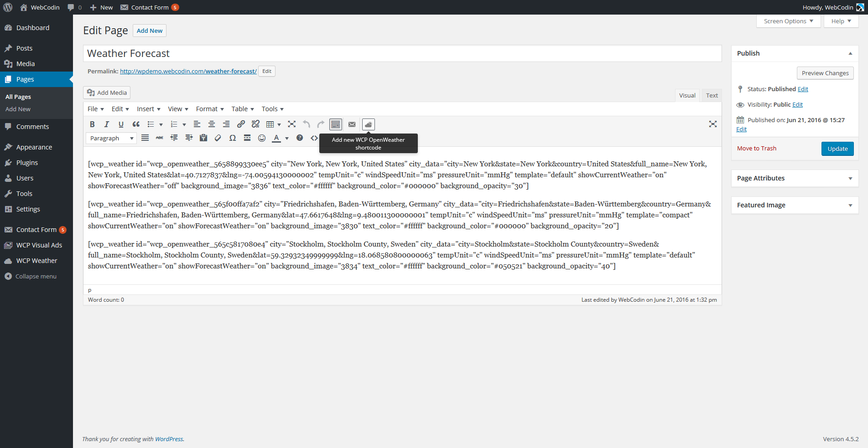Insert or edit a link
The width and height of the screenshot is (868, 448).
tap(241, 124)
